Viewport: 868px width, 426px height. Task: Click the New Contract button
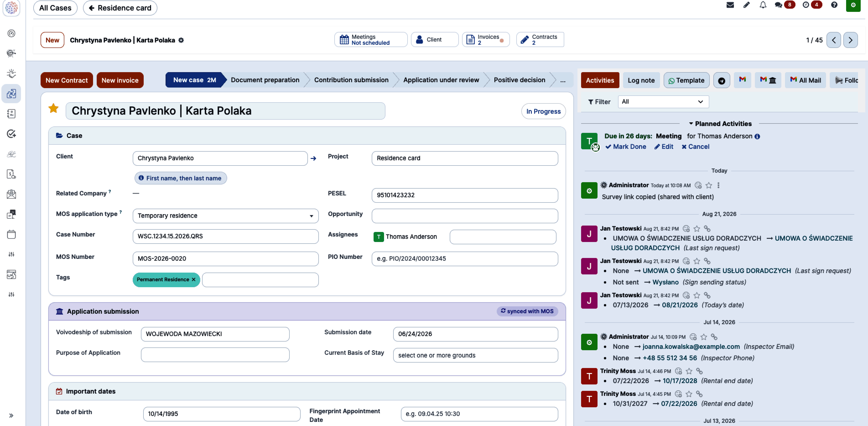tap(67, 80)
